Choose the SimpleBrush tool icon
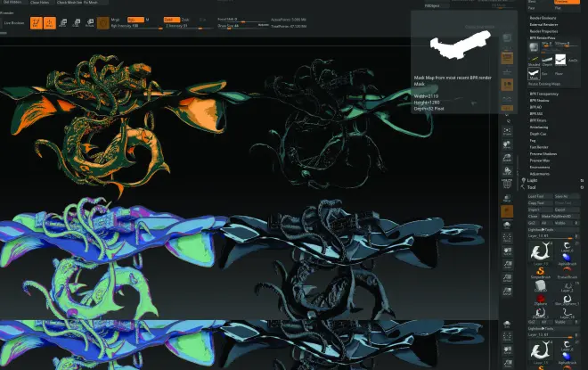This screenshot has height=370, width=588. [x=539, y=273]
